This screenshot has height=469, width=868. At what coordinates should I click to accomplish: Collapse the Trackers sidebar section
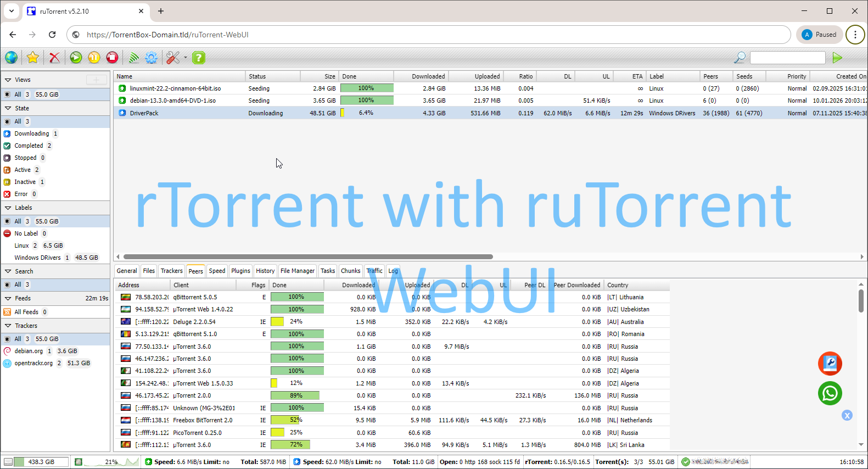8,326
